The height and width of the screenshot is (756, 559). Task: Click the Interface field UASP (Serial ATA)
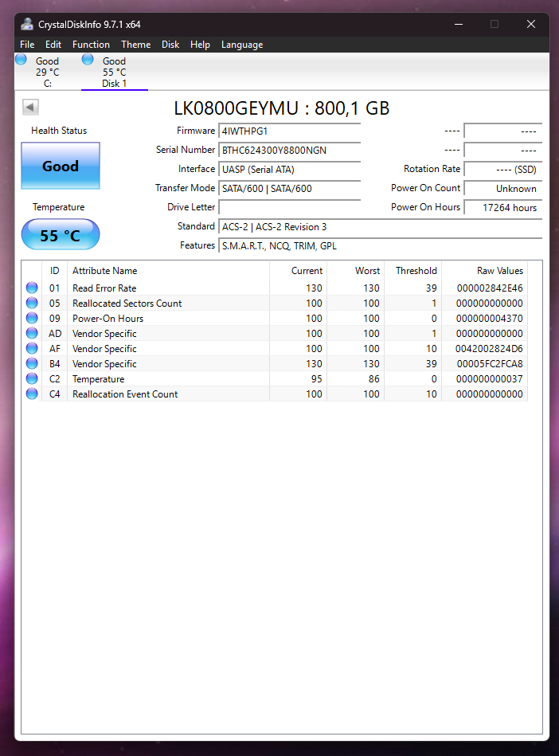pyautogui.click(x=290, y=169)
